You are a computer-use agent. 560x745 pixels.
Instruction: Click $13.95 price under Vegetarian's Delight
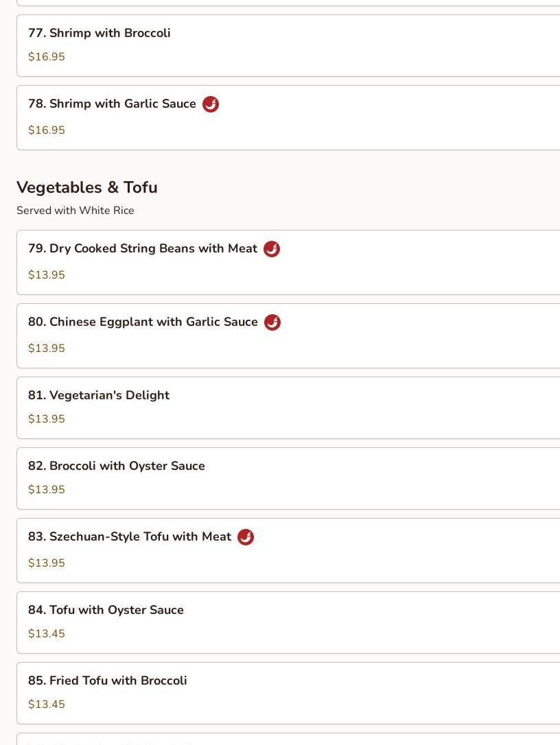(47, 419)
